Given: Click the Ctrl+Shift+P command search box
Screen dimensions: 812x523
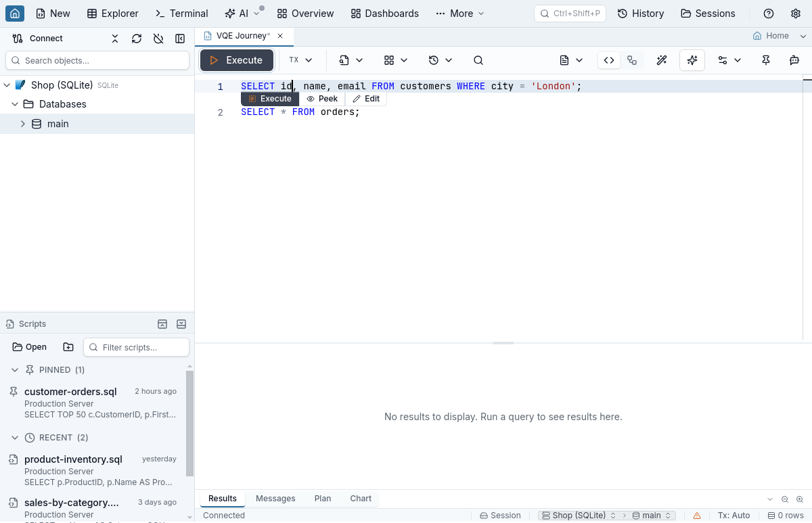Looking at the screenshot, I should coord(570,14).
